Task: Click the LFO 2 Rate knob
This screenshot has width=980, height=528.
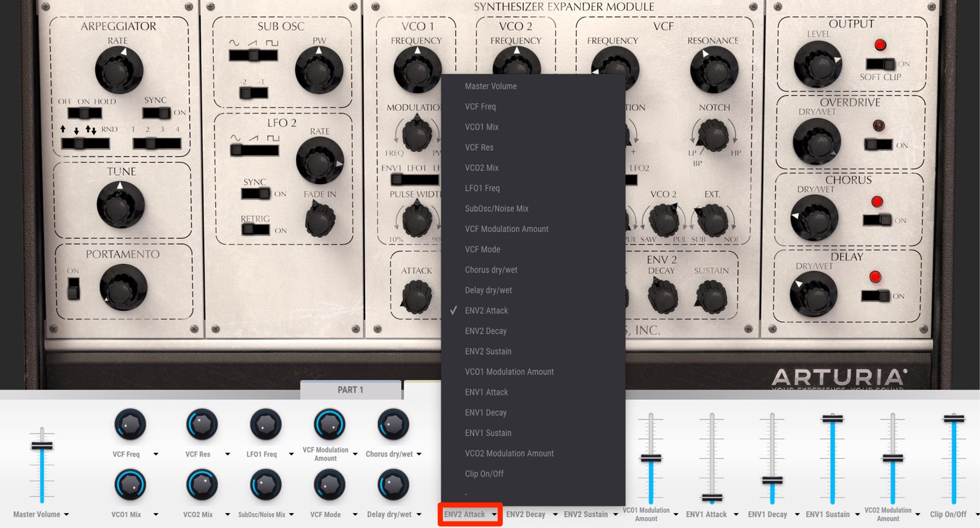Action: tap(319, 160)
